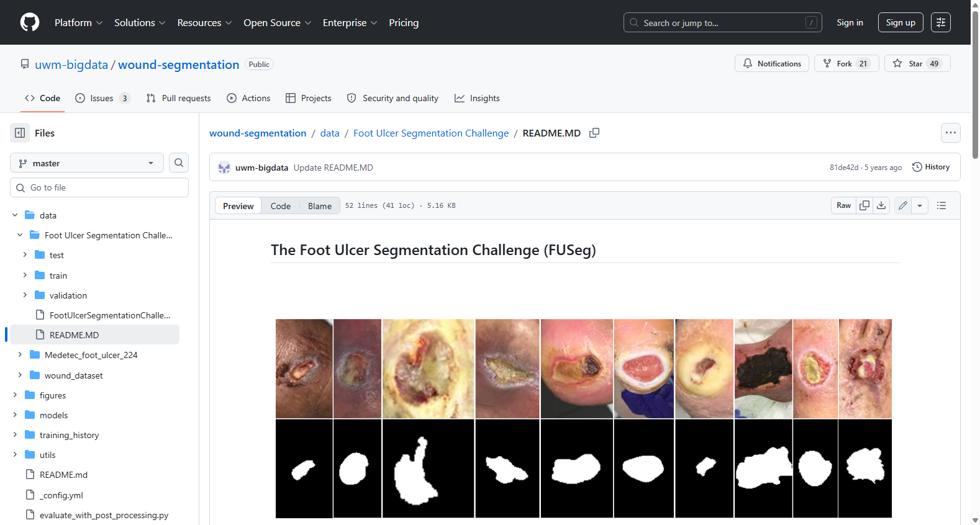Star the wound-segmentation repository
Viewport: 980px width, 525px height.
tap(917, 63)
